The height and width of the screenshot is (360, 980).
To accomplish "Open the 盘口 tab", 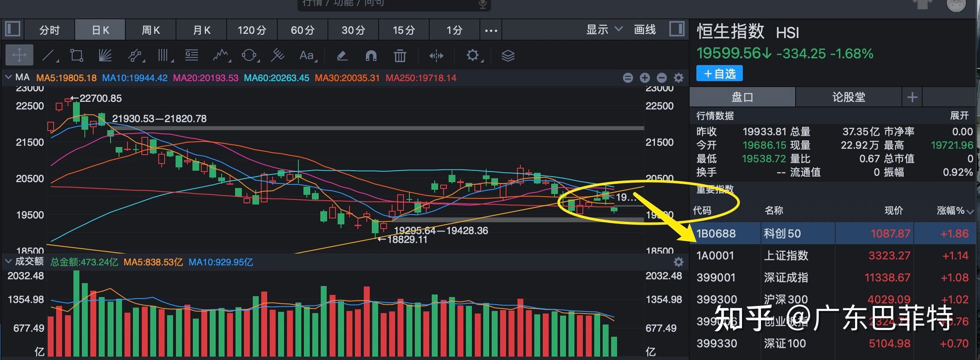I will click(742, 98).
